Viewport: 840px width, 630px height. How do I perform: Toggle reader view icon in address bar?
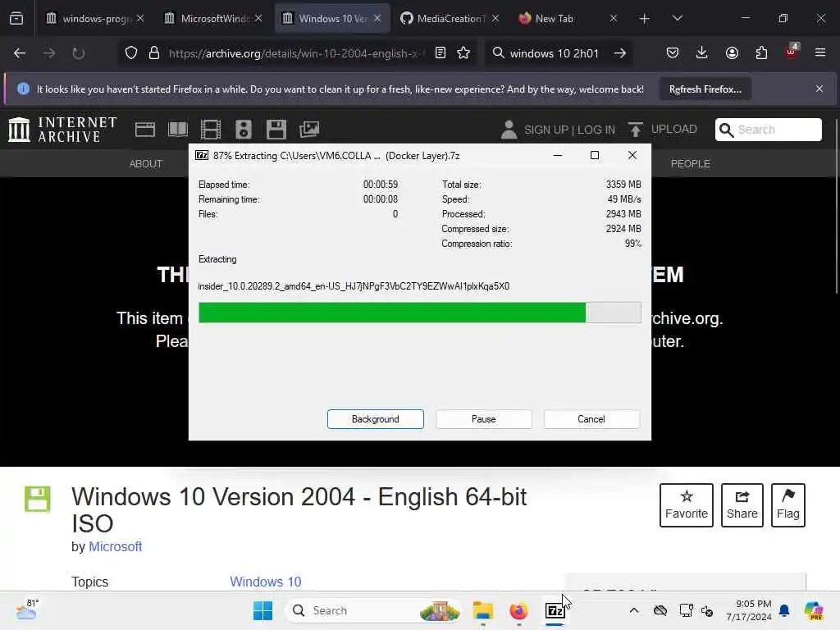441,53
